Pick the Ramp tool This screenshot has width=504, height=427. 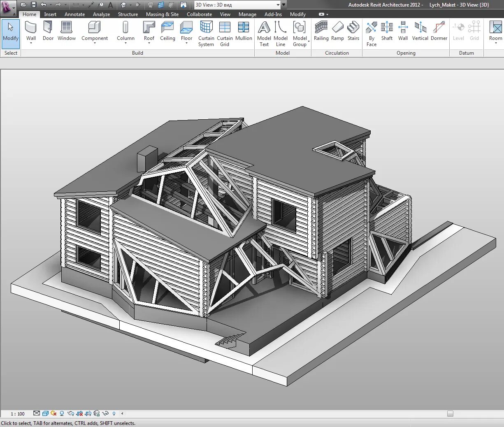337,31
